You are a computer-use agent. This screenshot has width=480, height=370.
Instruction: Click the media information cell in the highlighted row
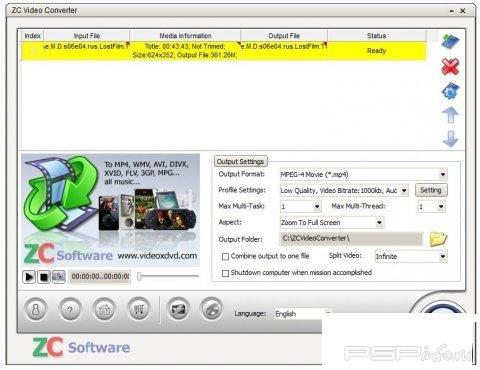point(185,51)
